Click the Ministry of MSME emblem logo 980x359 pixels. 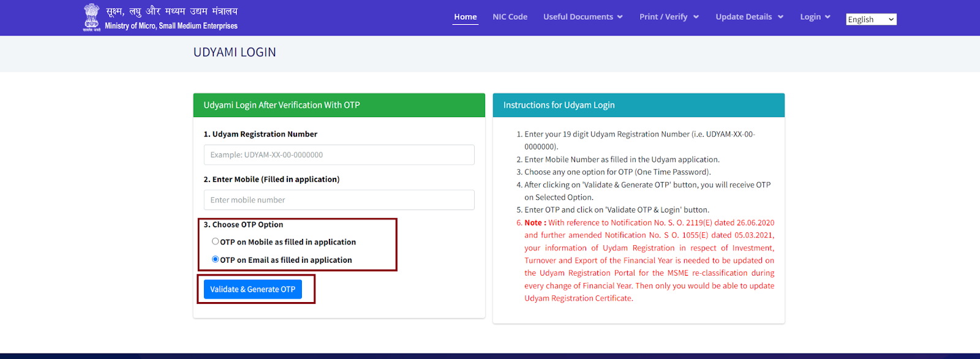(x=92, y=17)
